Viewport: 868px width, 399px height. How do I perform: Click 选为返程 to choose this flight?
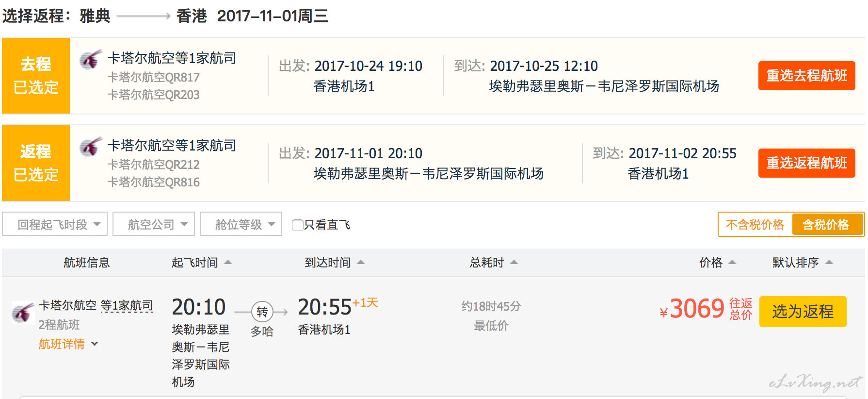pyautogui.click(x=803, y=312)
